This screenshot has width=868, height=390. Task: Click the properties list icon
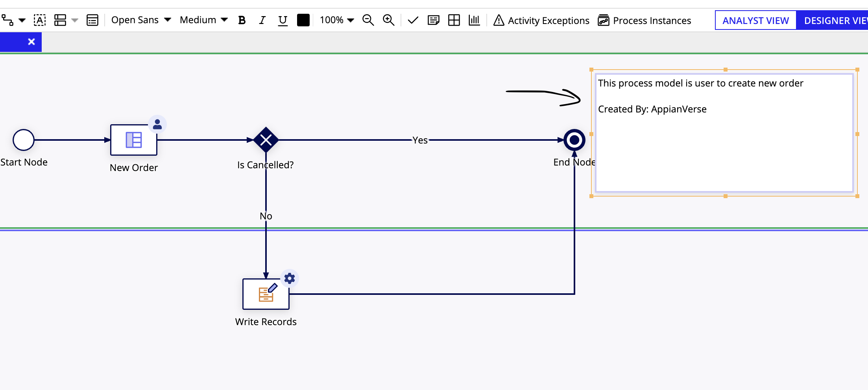coord(92,20)
